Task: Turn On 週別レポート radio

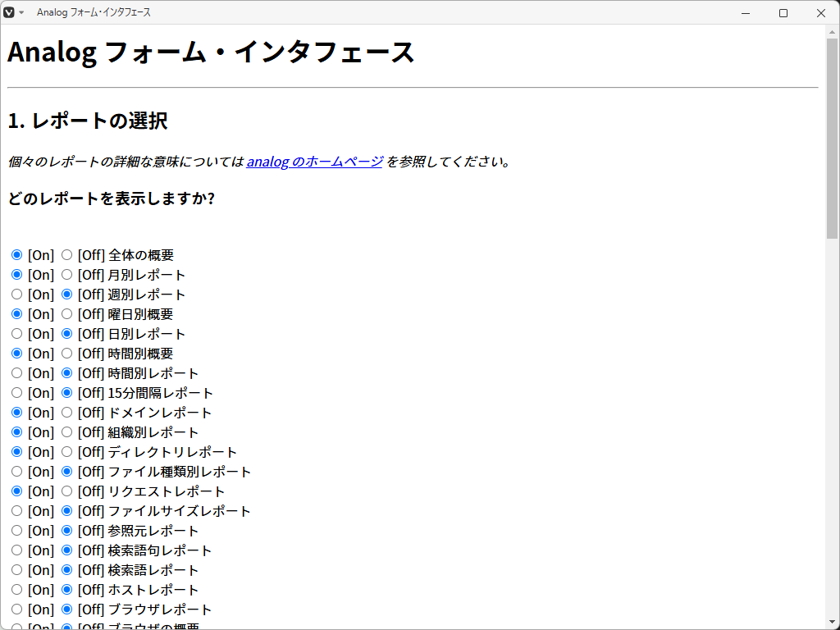Action: point(16,294)
